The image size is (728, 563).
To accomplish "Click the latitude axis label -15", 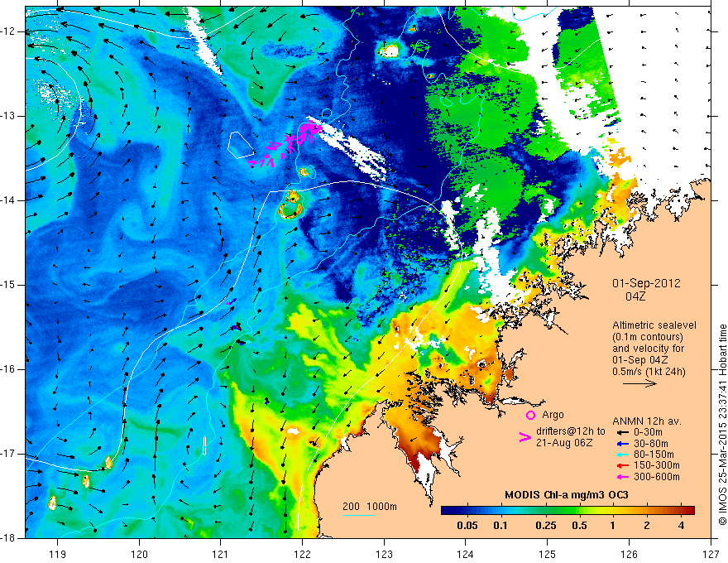I will [8, 285].
